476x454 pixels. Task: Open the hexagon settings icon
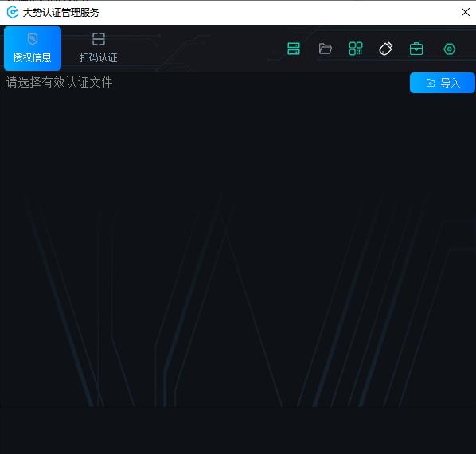coord(449,49)
